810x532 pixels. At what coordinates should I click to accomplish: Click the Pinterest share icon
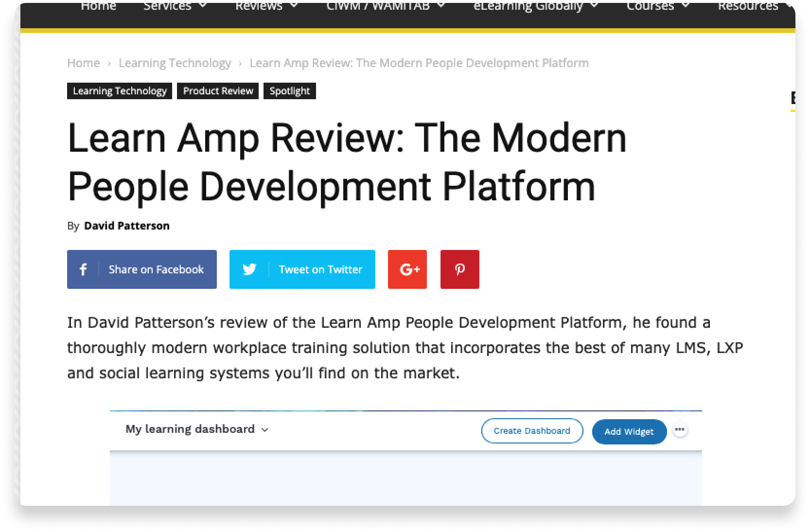tap(459, 269)
